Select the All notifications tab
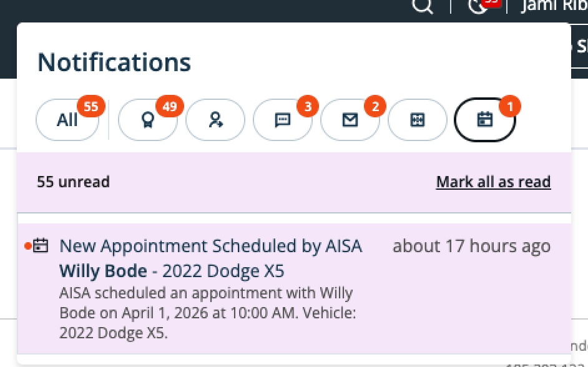Viewport: 588px width, 367px height. coord(67,120)
